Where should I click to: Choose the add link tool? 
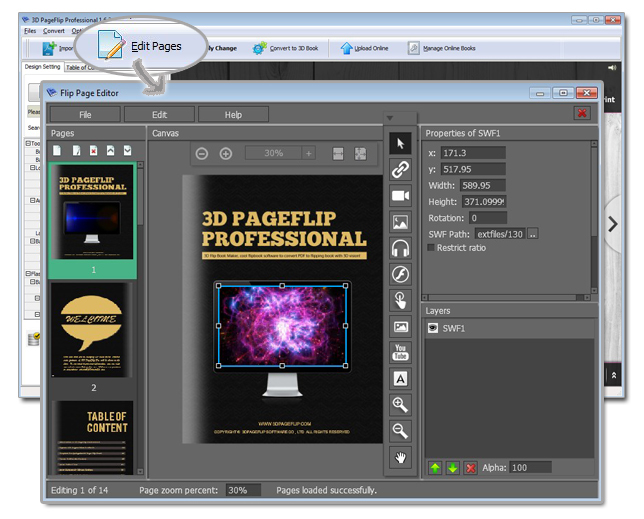(x=400, y=169)
